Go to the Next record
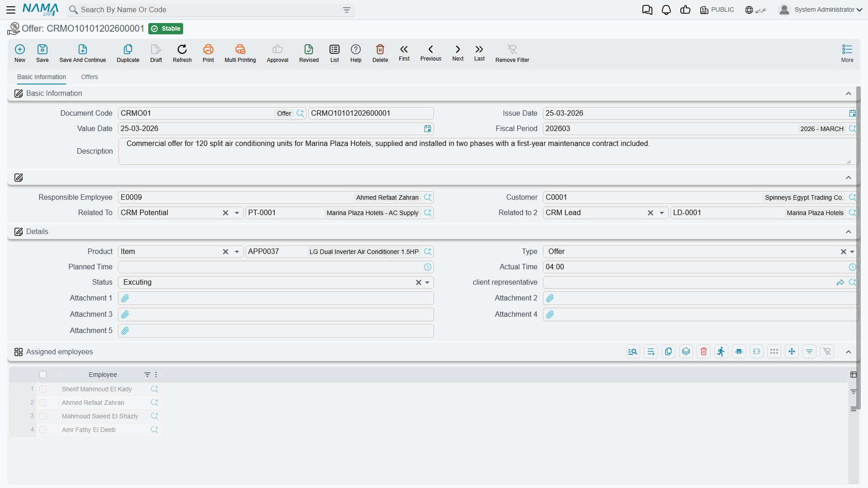The width and height of the screenshot is (868, 488). coord(458,52)
